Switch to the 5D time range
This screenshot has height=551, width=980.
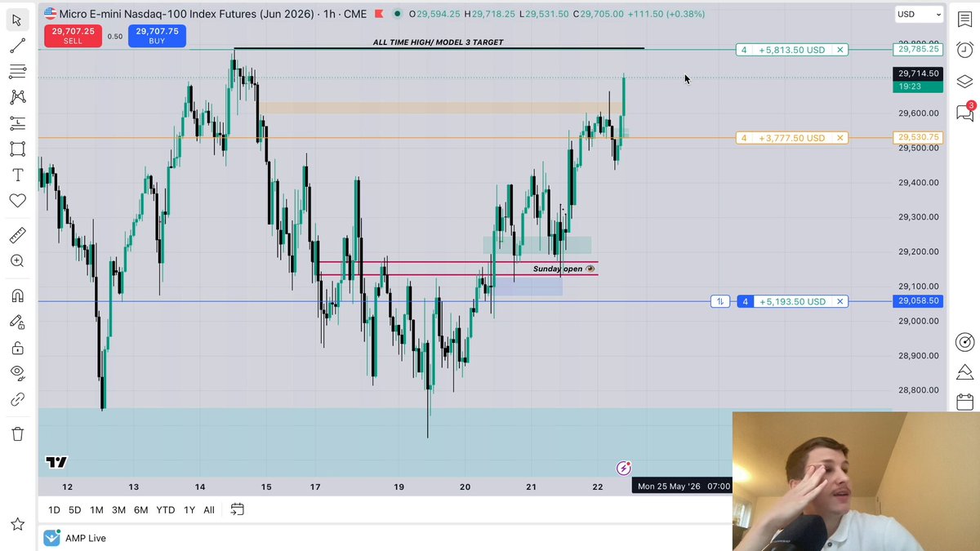(74, 510)
